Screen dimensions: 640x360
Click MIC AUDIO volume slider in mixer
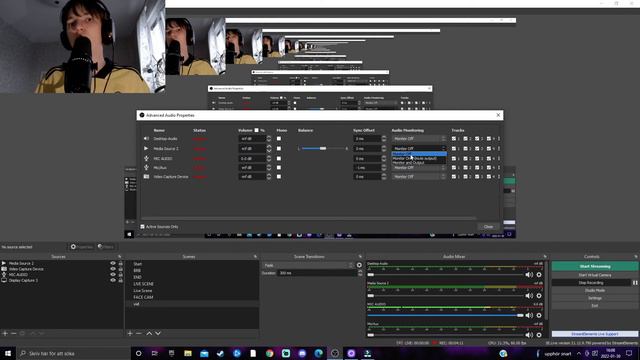445,315
